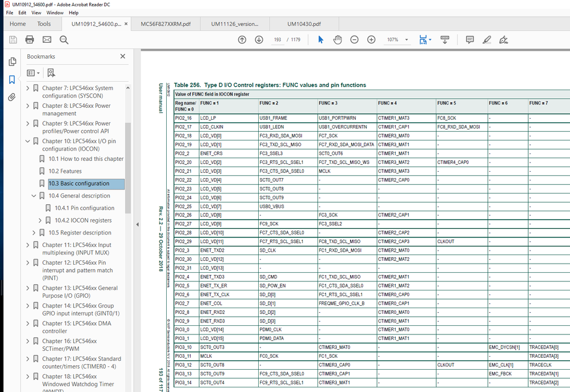Image resolution: width=570 pixels, height=392 pixels.
Task: Switch to UM10430.pdf tab
Action: (304, 24)
